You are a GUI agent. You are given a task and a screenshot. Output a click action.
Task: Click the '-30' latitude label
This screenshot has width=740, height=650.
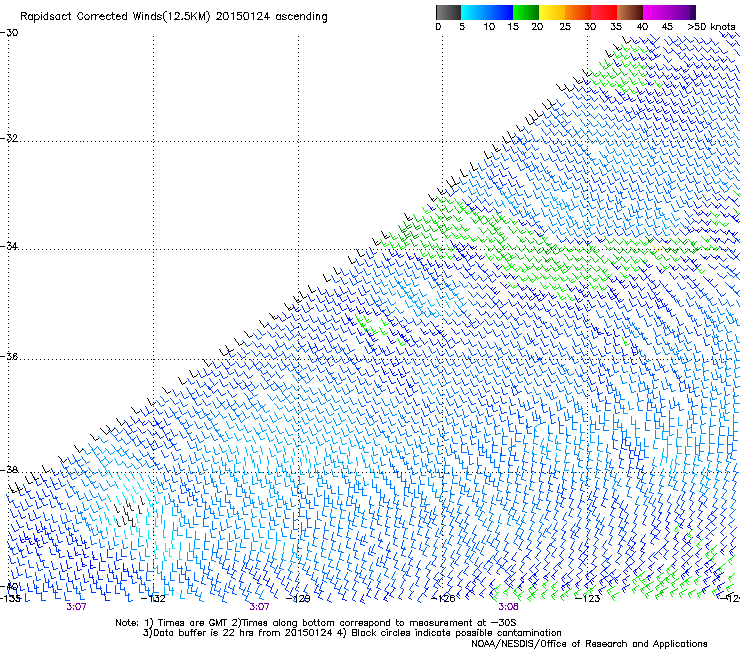tap(9, 33)
